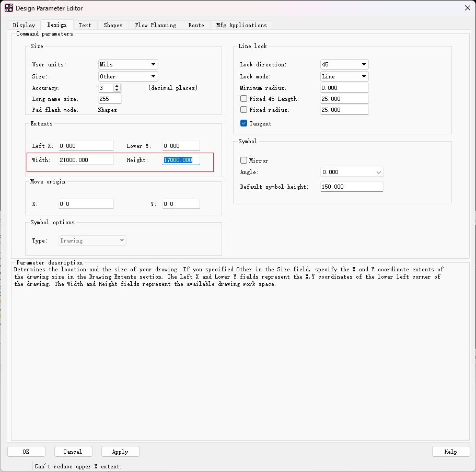
Task: Click the Cancel button
Action: point(73,452)
